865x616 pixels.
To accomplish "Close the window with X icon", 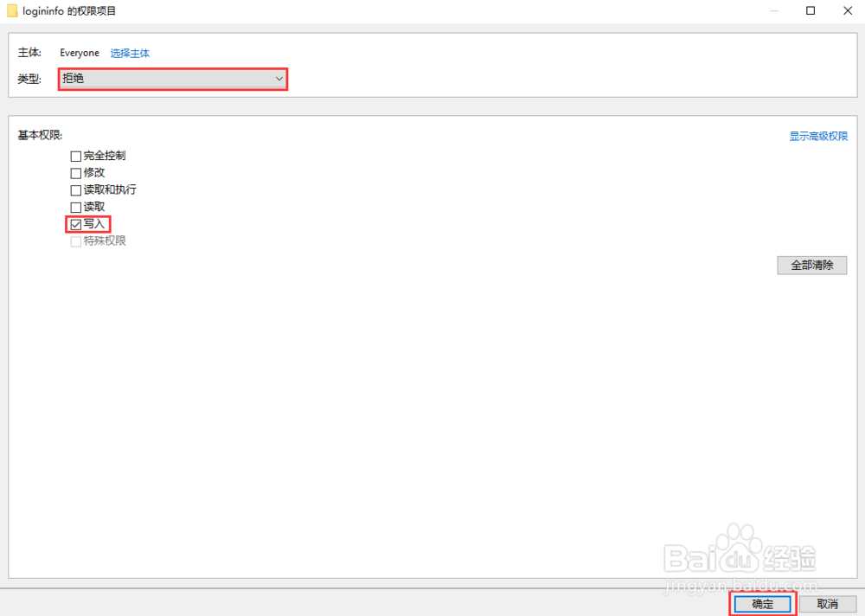I will (x=849, y=10).
